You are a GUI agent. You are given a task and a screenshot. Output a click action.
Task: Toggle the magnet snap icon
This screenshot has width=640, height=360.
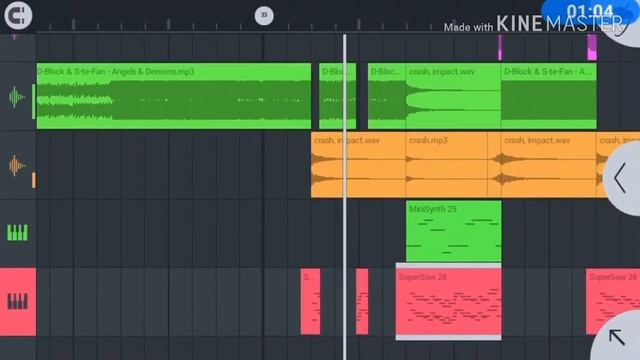(x=18, y=16)
